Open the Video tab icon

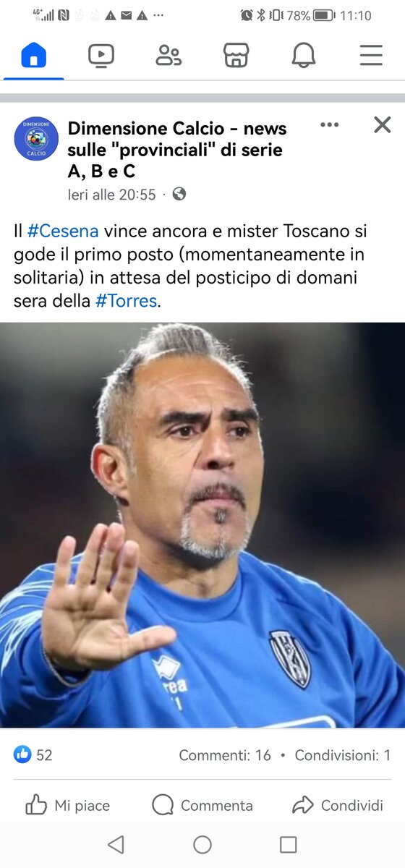coord(101,55)
